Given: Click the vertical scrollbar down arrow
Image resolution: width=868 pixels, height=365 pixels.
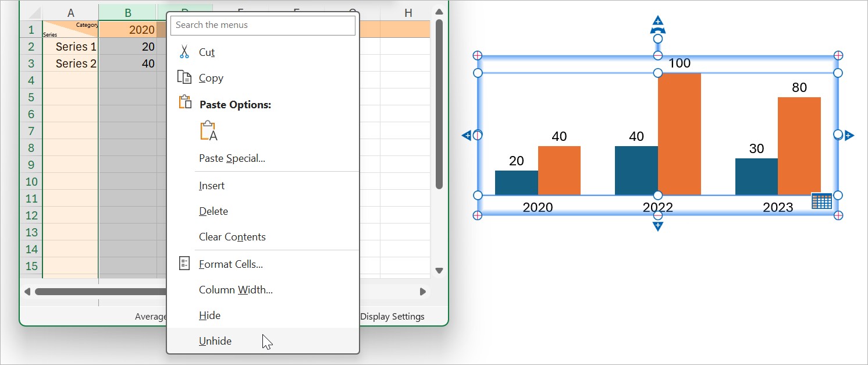Looking at the screenshot, I should pos(439,271).
